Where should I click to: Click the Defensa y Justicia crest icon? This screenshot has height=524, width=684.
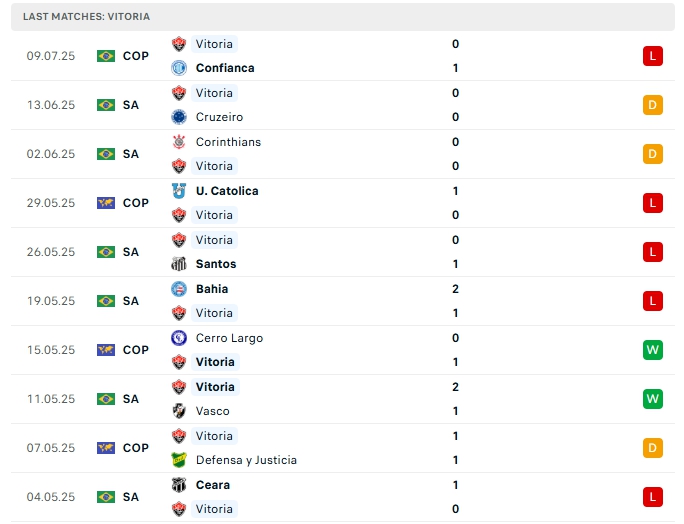point(179,460)
